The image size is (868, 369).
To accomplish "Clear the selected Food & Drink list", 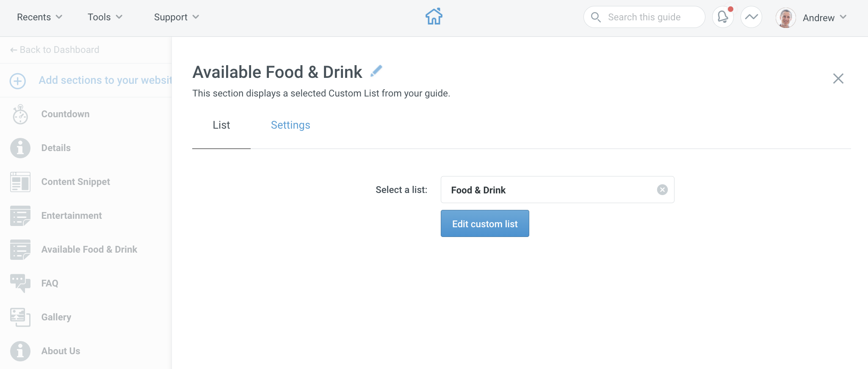I will 662,190.
